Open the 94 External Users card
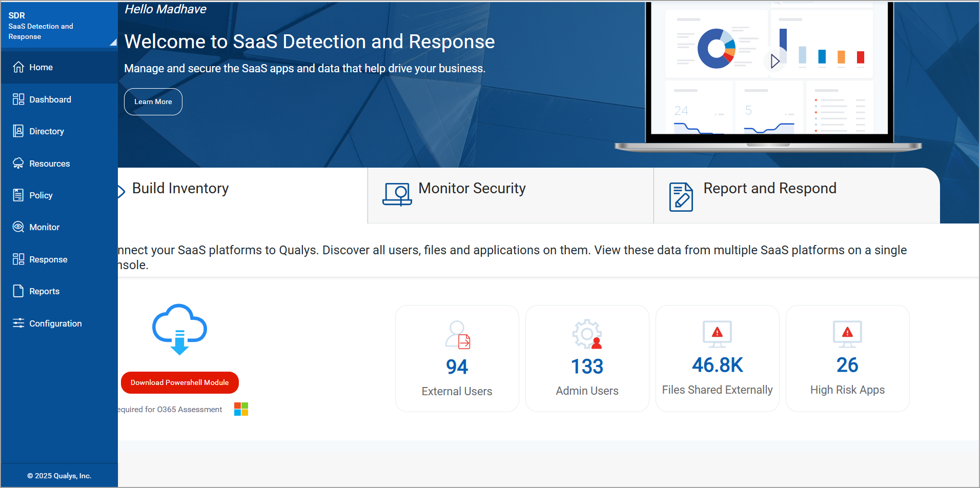The width and height of the screenshot is (980, 488). pyautogui.click(x=457, y=358)
